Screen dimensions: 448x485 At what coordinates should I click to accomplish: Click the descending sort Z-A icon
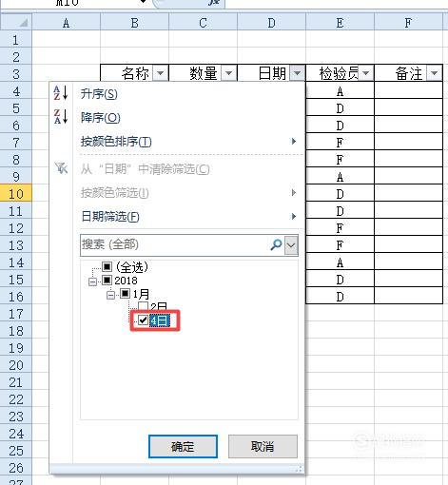[x=60, y=117]
